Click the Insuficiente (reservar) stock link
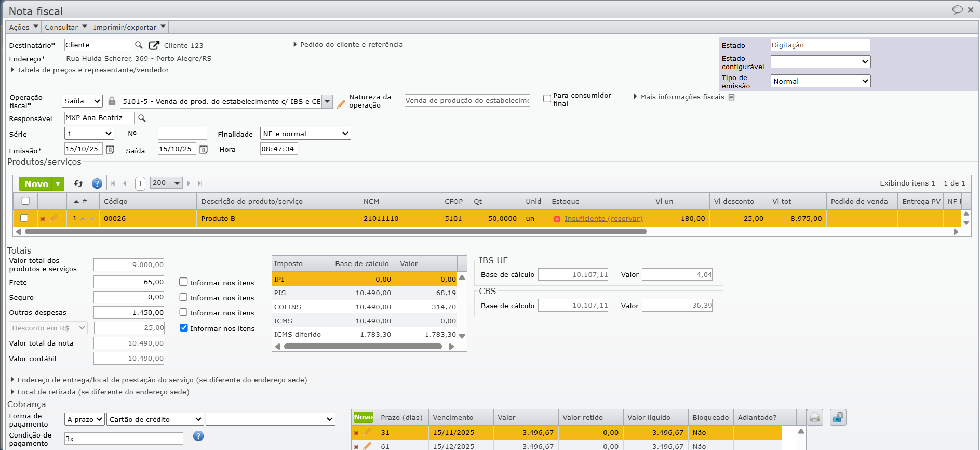 point(603,219)
